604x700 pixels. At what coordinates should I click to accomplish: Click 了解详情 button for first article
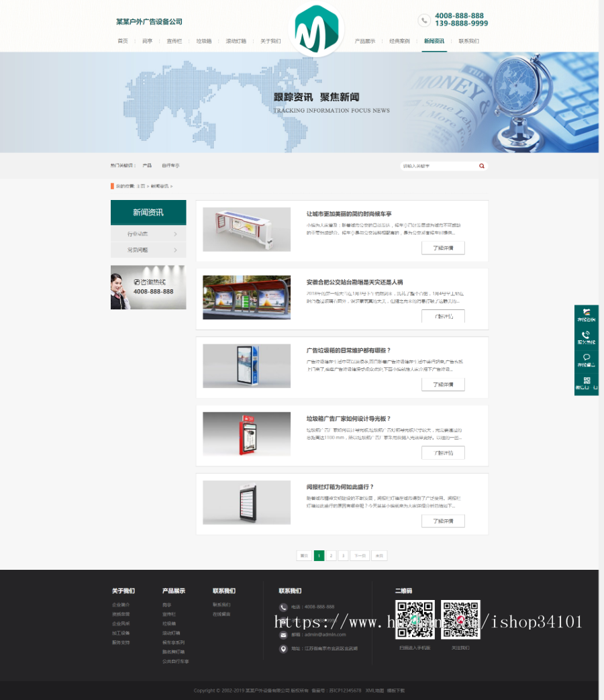(444, 248)
